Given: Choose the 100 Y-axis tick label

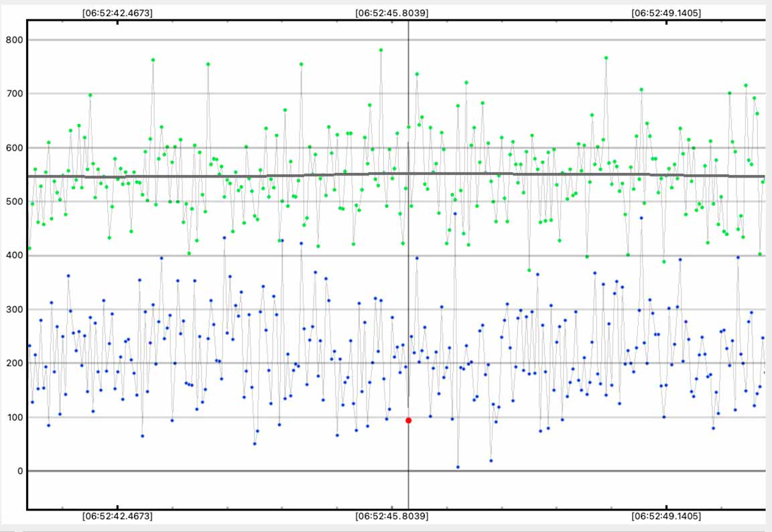Looking at the screenshot, I should [x=13, y=417].
